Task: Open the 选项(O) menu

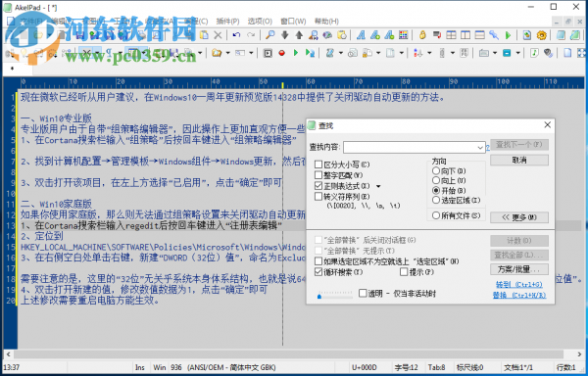Action: click(x=260, y=21)
